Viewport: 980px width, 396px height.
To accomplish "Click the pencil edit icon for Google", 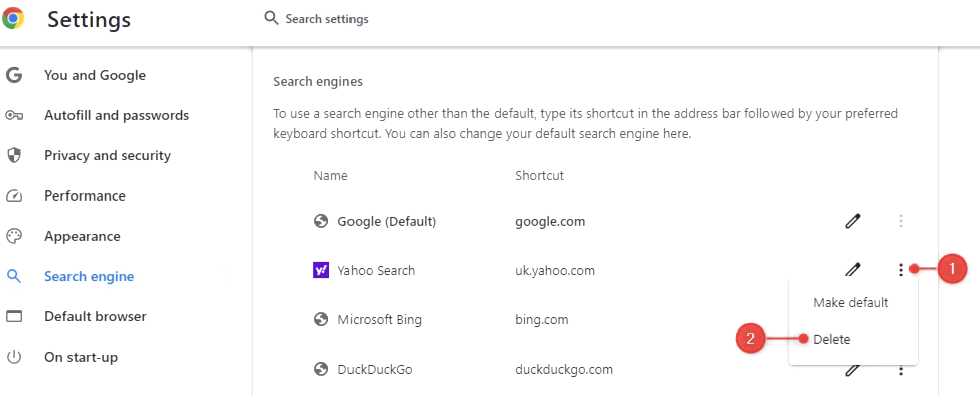I will [853, 221].
